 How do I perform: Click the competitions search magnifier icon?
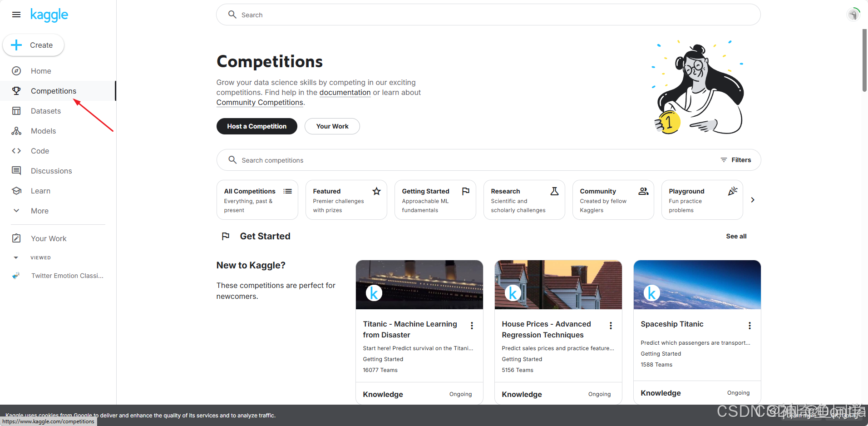(232, 160)
